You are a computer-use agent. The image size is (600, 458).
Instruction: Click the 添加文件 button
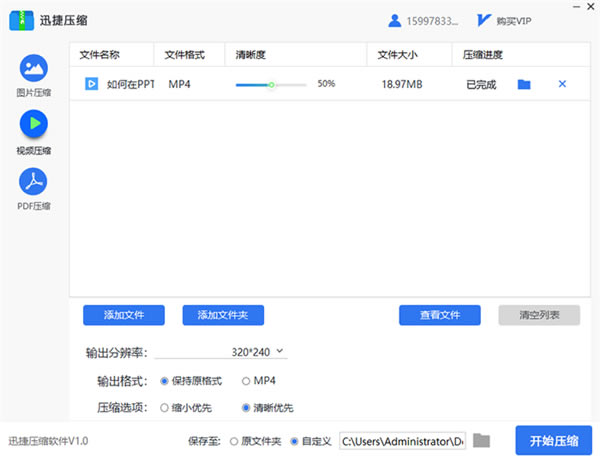[124, 315]
